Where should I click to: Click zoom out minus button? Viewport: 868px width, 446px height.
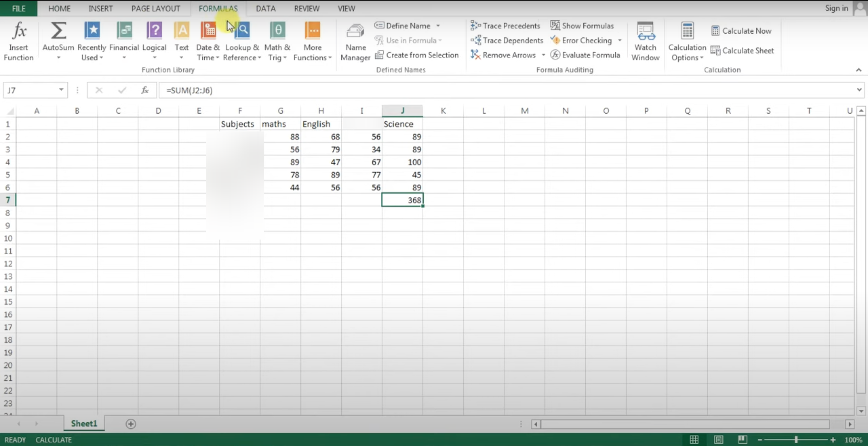[760, 440]
